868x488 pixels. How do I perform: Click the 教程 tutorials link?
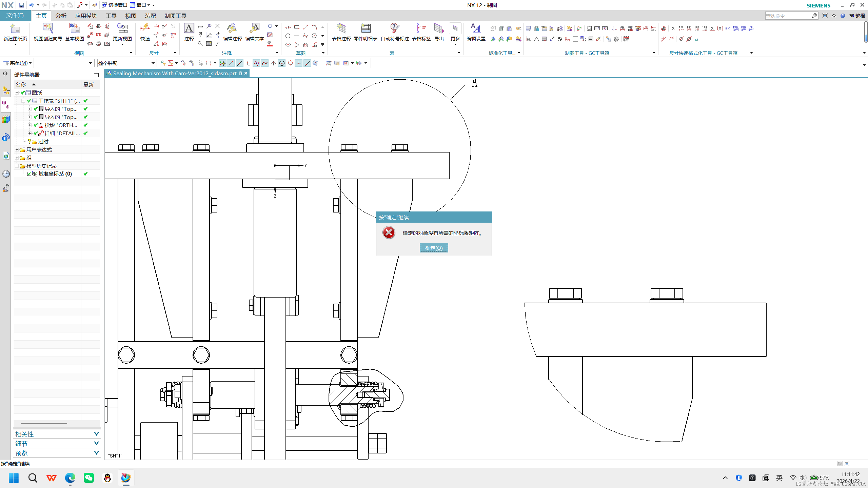click(x=857, y=16)
